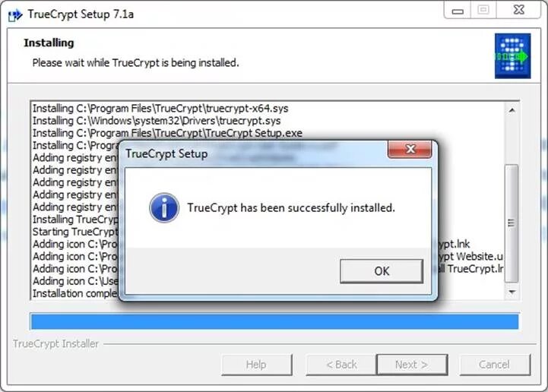This screenshot has width=548, height=392.
Task: Click the install log scrollbar thumb
Action: click(512, 223)
